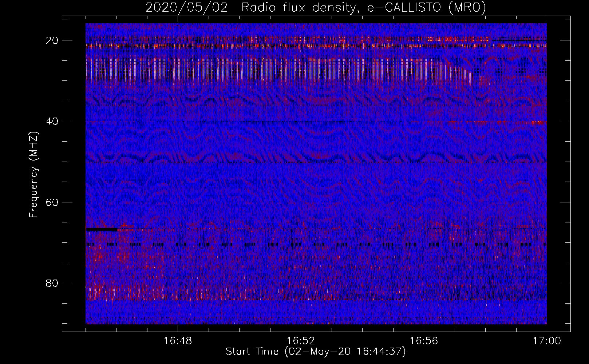Click the '80' frequency tick label

pyautogui.click(x=52, y=283)
